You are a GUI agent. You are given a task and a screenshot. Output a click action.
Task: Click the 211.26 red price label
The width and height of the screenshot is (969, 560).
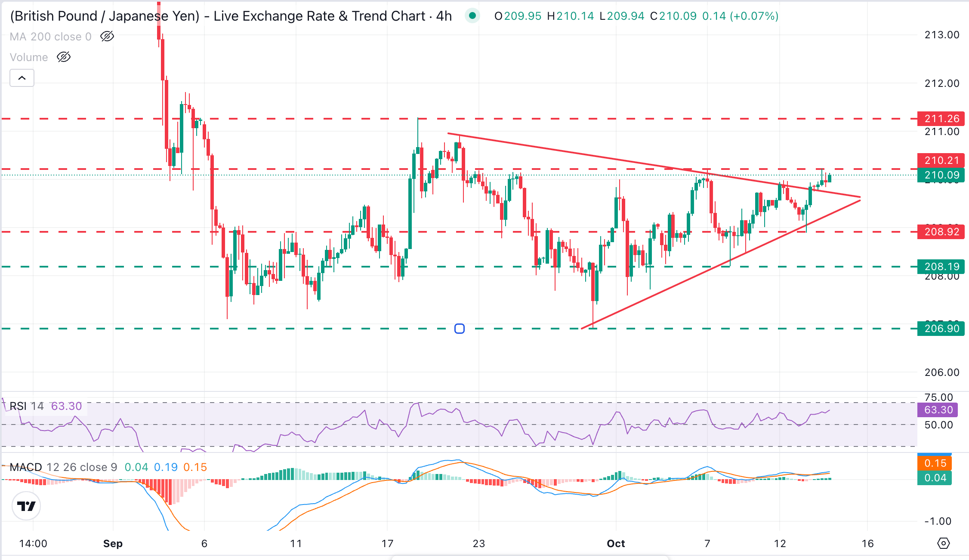[x=941, y=119]
